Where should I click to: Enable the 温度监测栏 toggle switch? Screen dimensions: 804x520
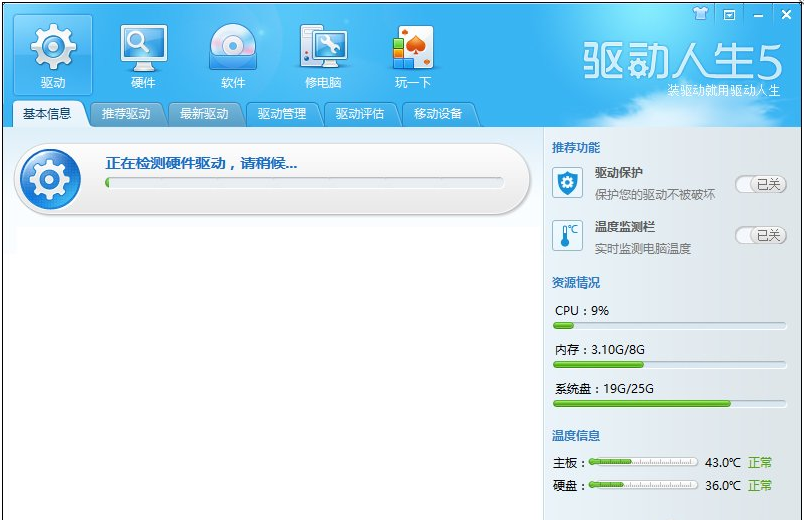coord(760,236)
